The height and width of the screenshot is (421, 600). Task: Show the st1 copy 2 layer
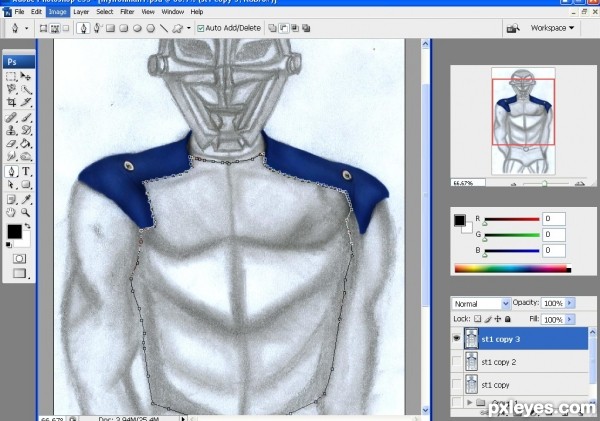[457, 361]
